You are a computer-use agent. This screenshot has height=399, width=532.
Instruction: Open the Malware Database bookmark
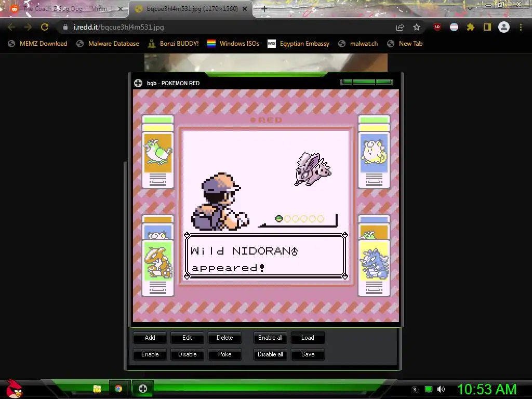tap(108, 44)
